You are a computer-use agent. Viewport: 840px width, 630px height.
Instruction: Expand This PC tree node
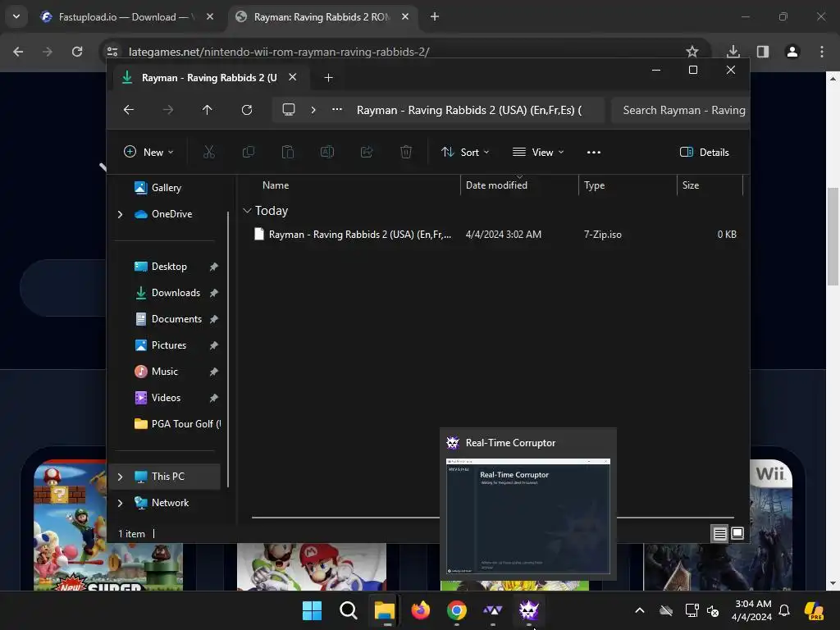(x=120, y=477)
